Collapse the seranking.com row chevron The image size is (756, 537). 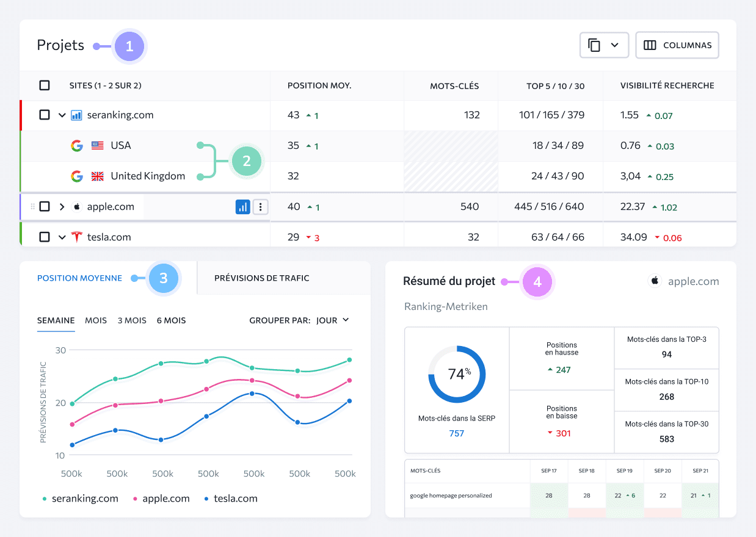tap(62, 115)
